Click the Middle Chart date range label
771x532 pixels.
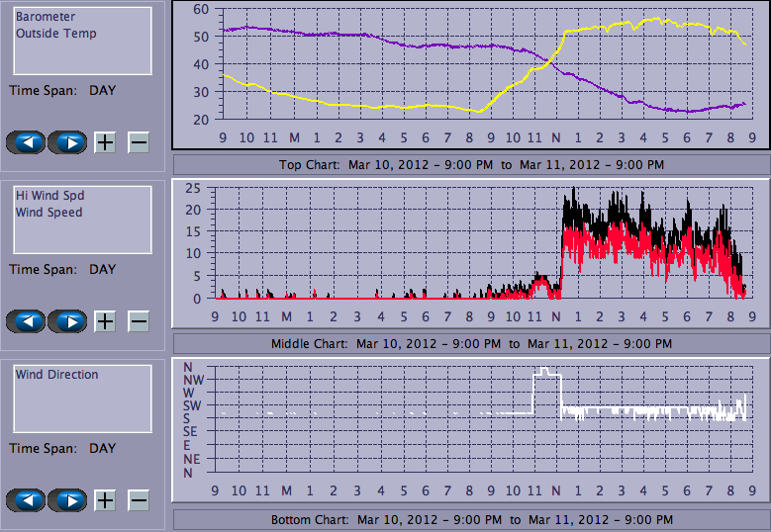pyautogui.click(x=471, y=343)
